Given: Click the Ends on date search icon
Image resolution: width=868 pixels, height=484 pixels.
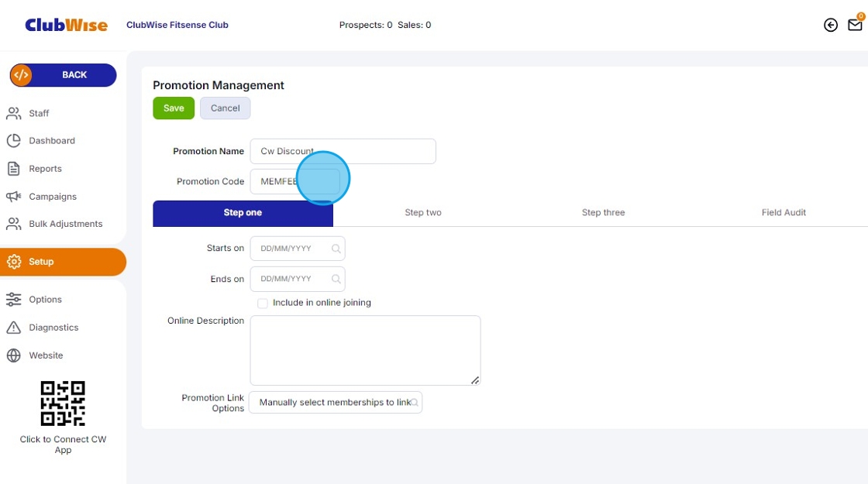Looking at the screenshot, I should click(336, 279).
